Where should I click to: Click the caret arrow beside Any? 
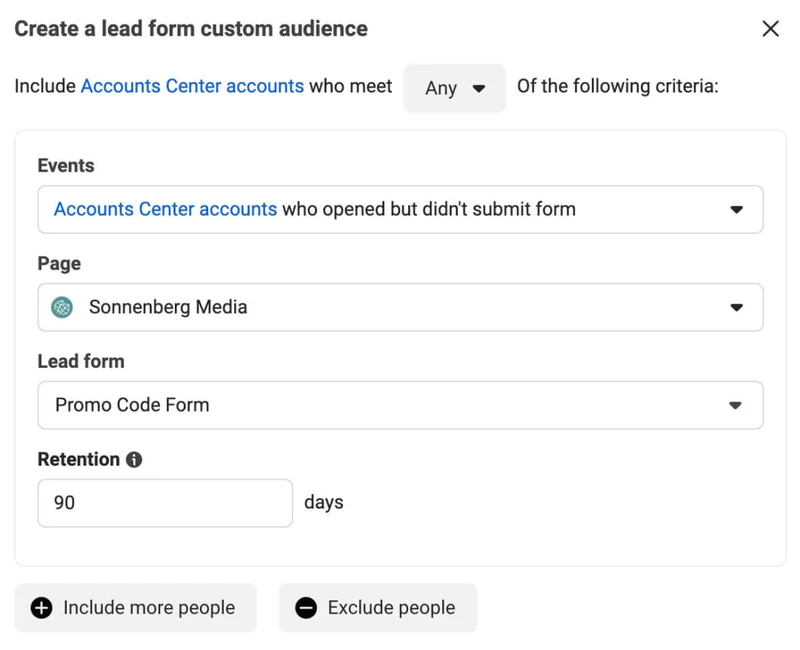coord(479,89)
